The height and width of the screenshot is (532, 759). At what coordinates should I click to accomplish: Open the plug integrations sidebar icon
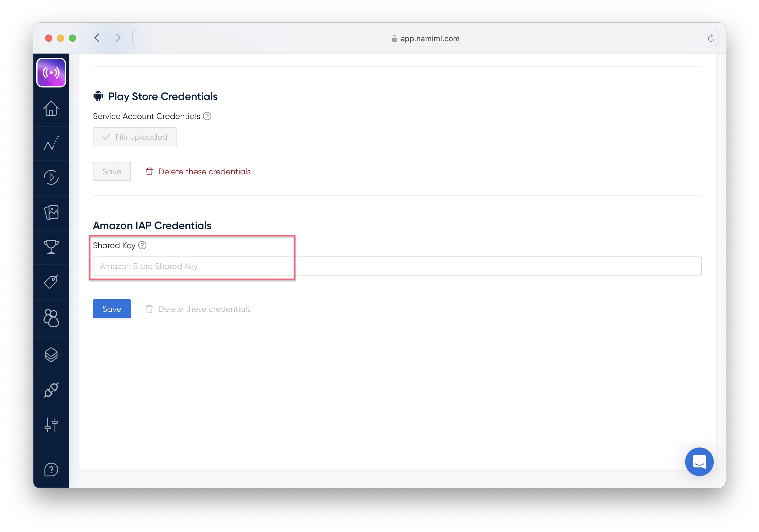coord(51,390)
